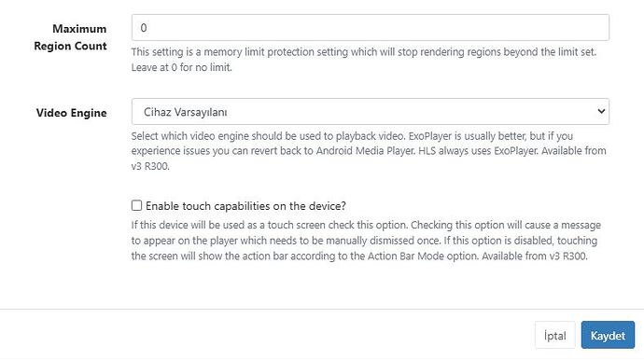This screenshot has height=360, width=644.
Task: Click the 'v3 R300' text under Video Engine
Action: (150, 166)
